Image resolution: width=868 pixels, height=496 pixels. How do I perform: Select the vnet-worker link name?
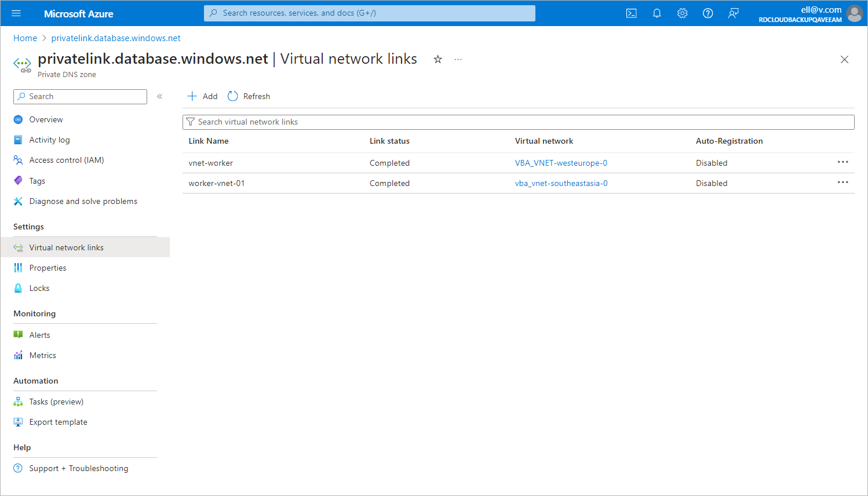point(211,163)
